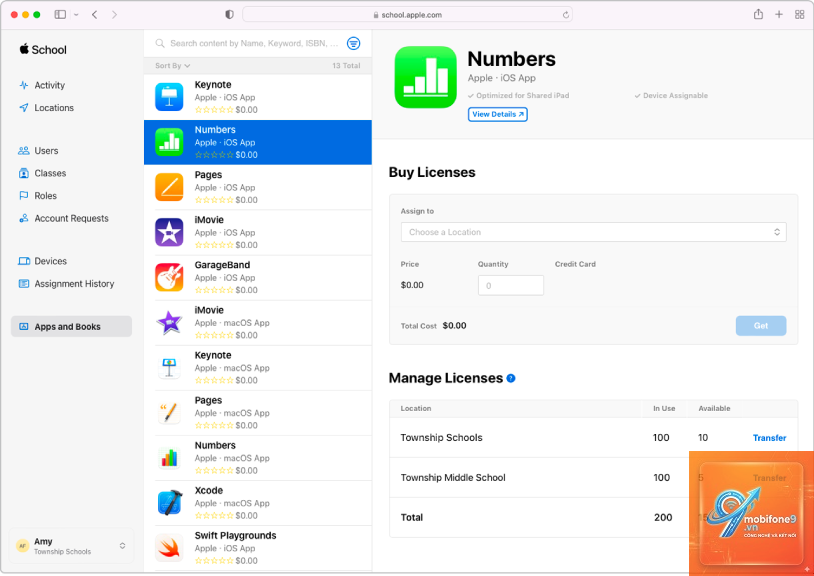Click the privacy shield icon
Viewport: 814px width, 576px height.
[x=229, y=15]
